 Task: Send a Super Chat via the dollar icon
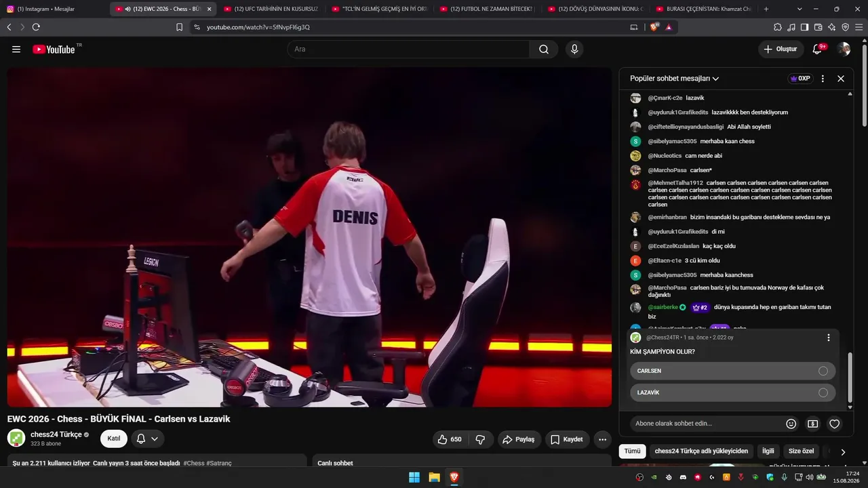coord(812,424)
